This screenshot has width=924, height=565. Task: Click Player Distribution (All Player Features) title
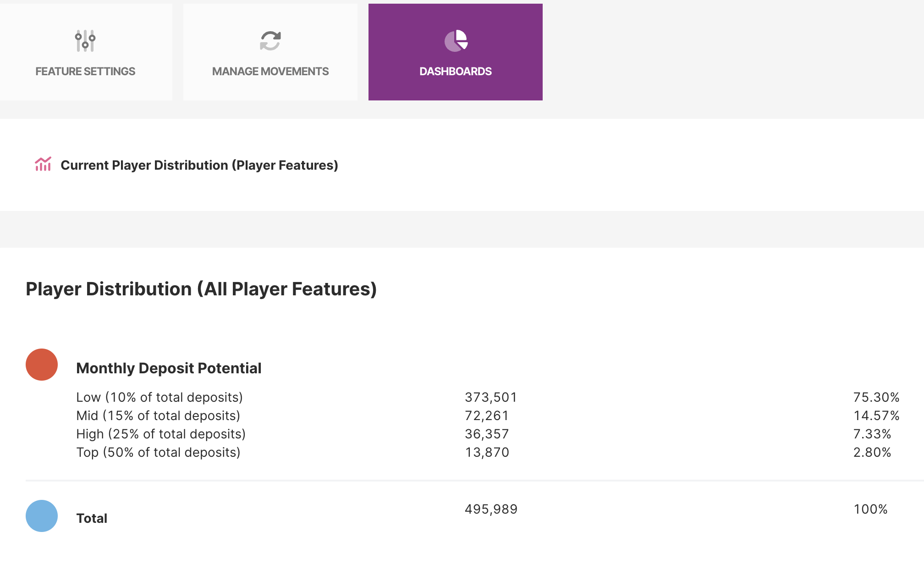[x=201, y=289]
